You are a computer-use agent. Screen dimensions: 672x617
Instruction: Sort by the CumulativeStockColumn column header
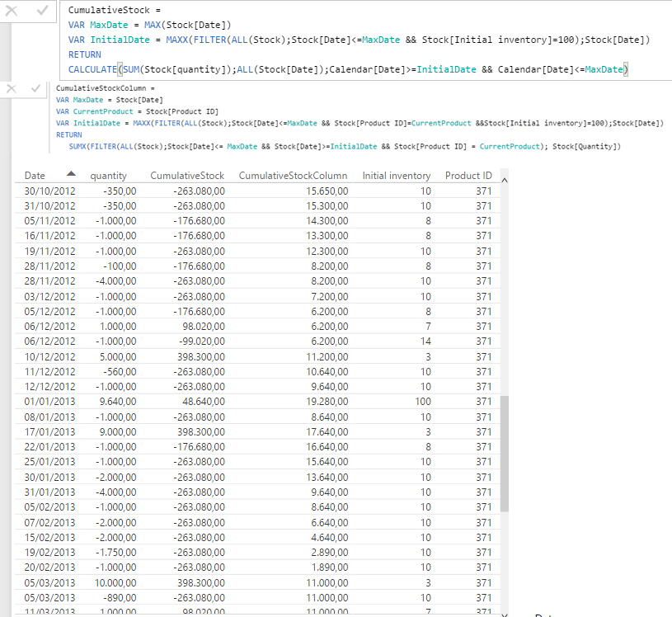click(294, 176)
